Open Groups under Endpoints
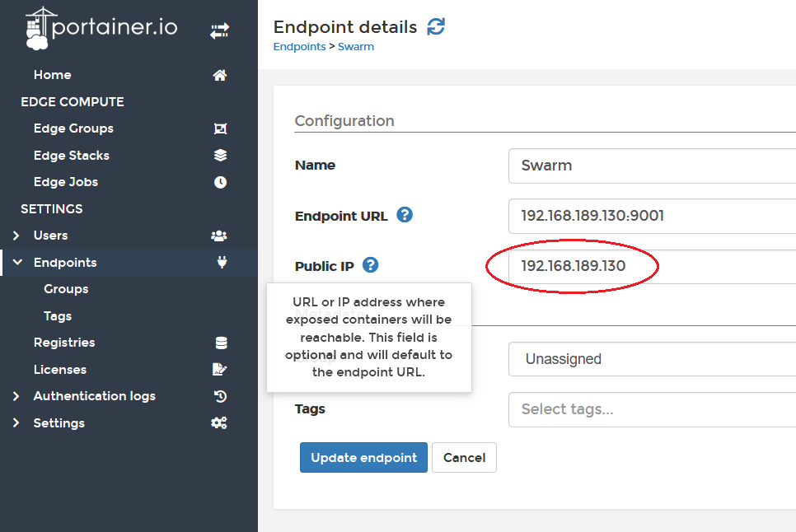Viewport: 796px width, 532px height. tap(66, 289)
